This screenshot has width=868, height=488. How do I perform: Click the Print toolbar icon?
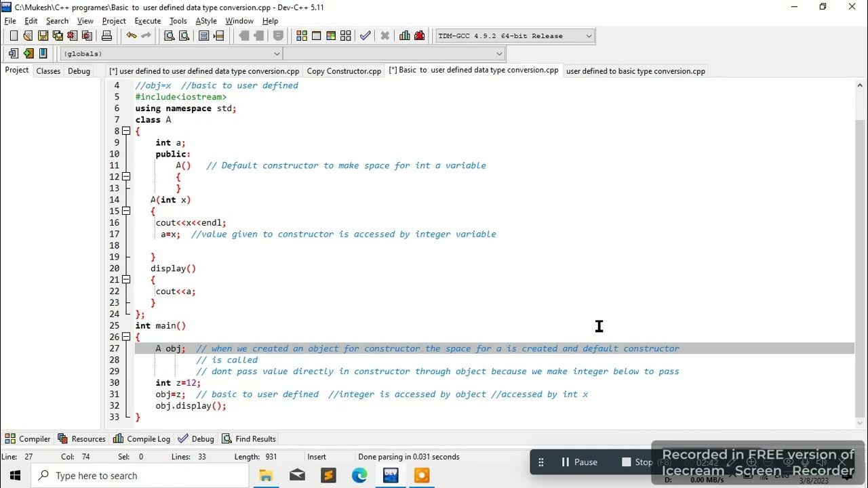click(106, 36)
